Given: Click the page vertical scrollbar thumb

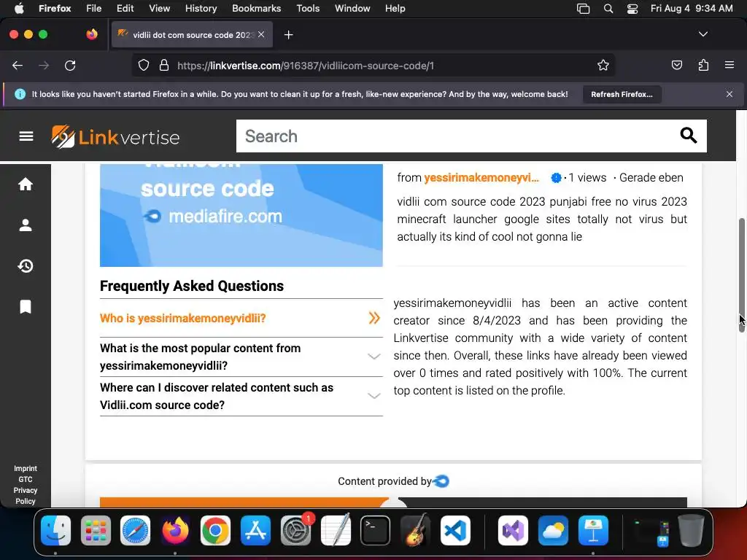Looking at the screenshot, I should point(741,275).
